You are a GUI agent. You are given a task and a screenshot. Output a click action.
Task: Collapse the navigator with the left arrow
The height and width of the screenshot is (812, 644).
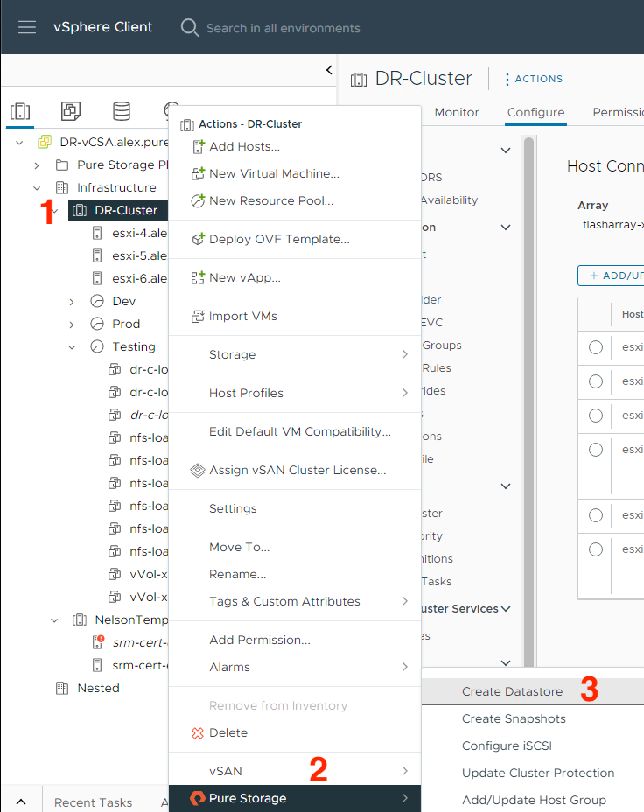(329, 70)
